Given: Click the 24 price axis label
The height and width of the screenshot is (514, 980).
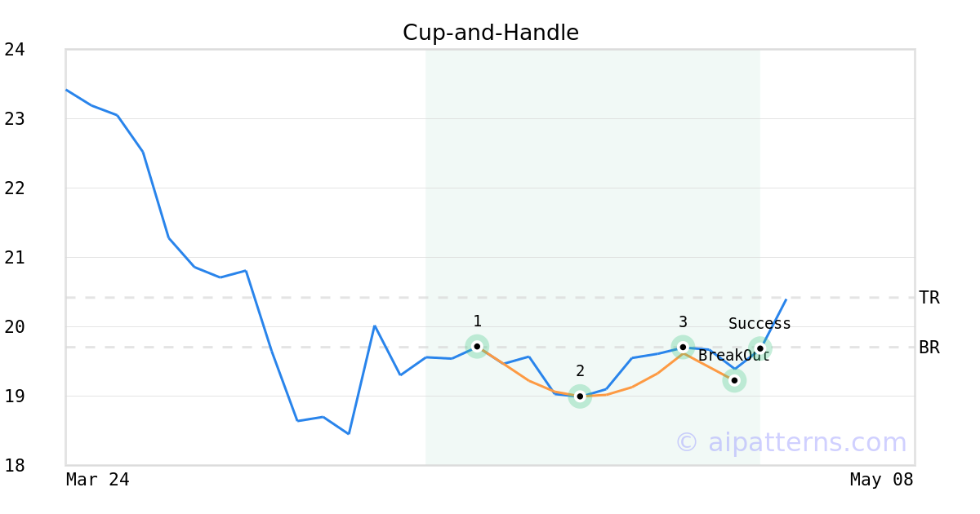Looking at the screenshot, I should [x=15, y=50].
